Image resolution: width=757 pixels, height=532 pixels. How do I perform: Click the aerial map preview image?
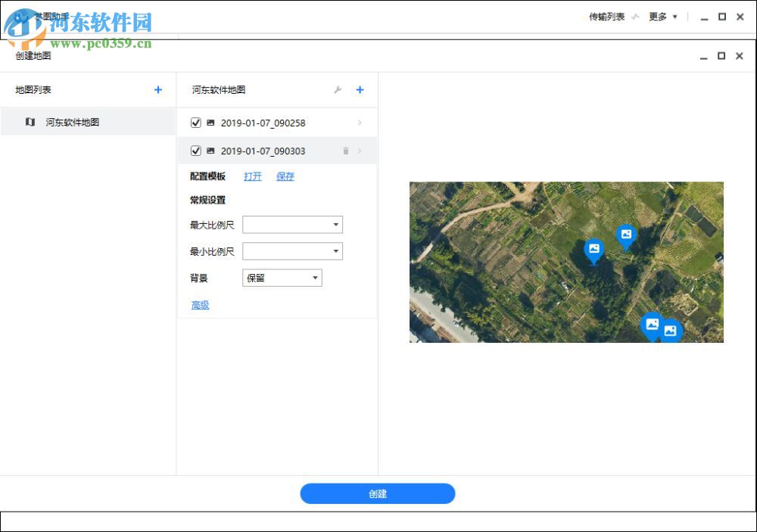click(567, 263)
